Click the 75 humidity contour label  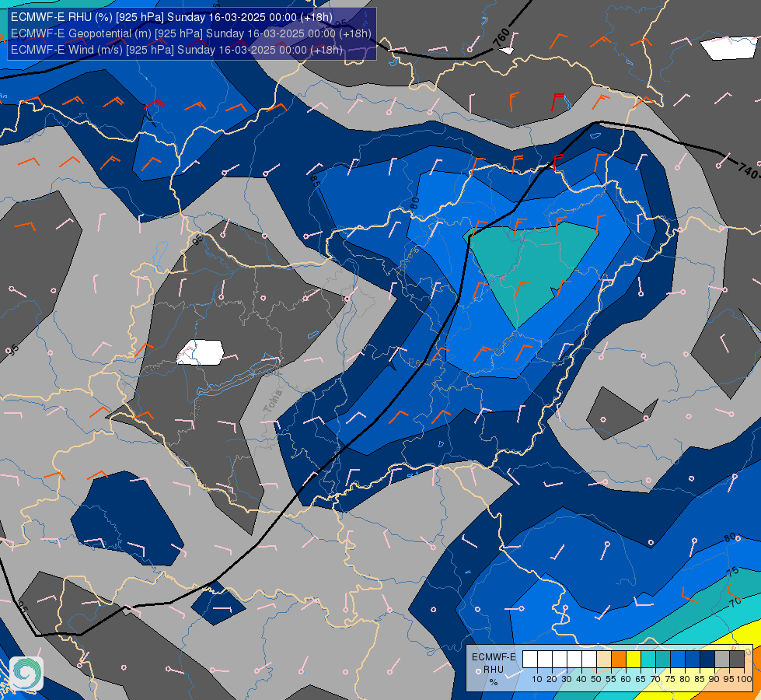(x=732, y=571)
